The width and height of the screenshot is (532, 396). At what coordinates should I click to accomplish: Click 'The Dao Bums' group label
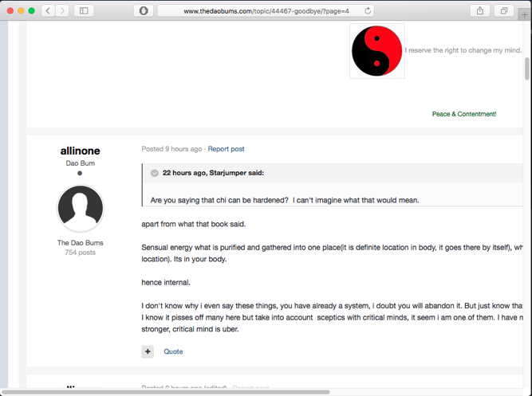pos(80,243)
